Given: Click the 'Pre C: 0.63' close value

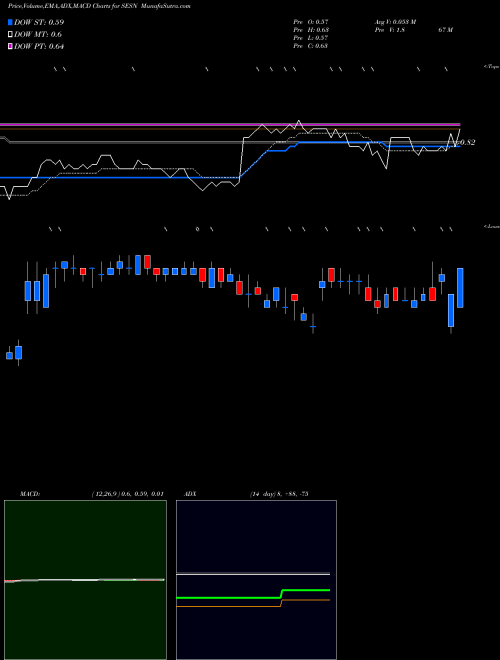Looking at the screenshot, I should point(311,46).
